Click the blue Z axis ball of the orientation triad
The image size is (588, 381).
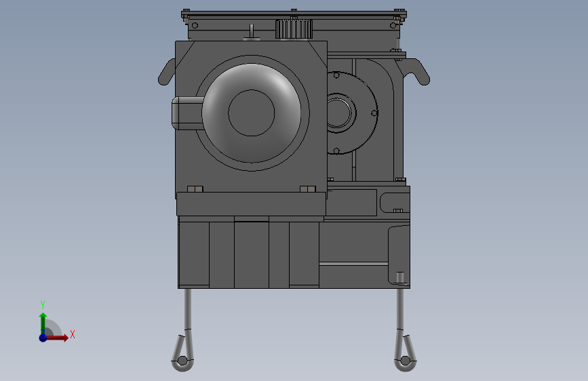[43, 338]
